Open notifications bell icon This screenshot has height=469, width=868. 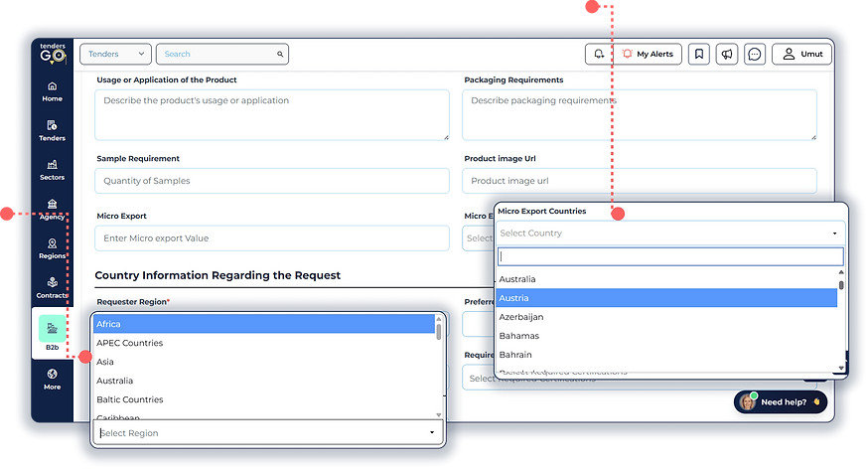599,55
